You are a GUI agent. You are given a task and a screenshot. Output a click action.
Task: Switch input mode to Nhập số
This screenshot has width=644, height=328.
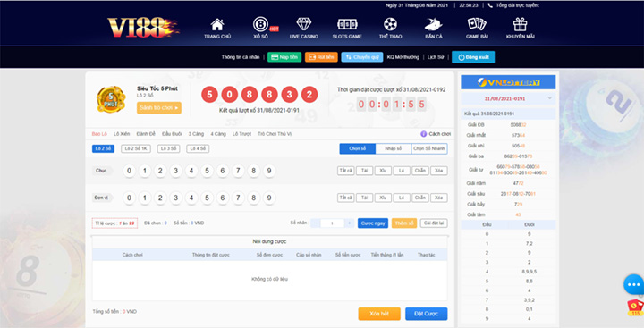click(x=393, y=148)
